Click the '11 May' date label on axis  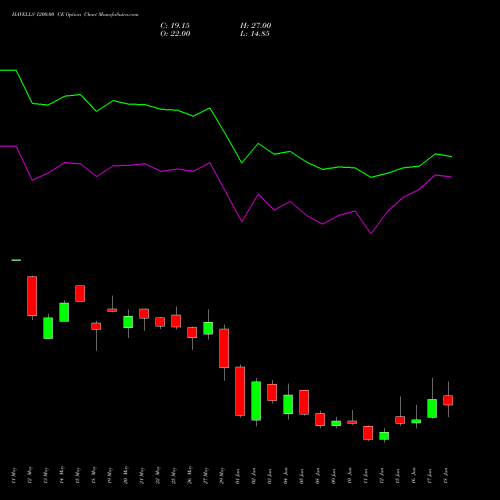click(x=14, y=476)
